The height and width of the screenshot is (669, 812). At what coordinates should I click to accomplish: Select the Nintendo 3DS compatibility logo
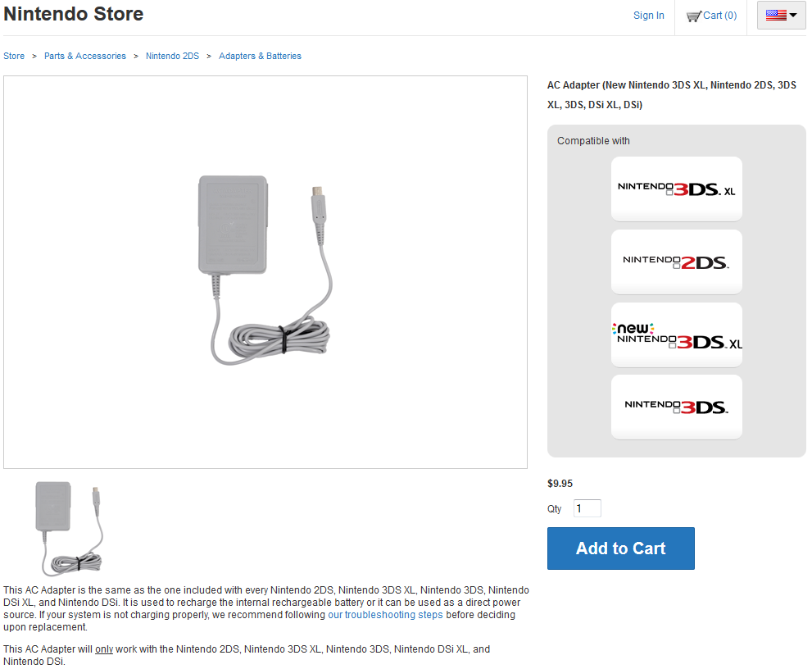tap(676, 407)
